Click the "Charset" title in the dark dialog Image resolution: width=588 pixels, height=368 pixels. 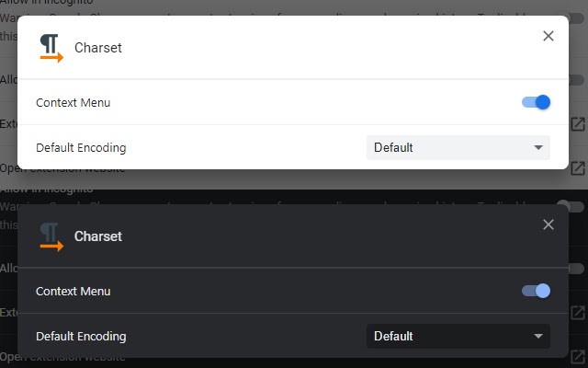98,236
